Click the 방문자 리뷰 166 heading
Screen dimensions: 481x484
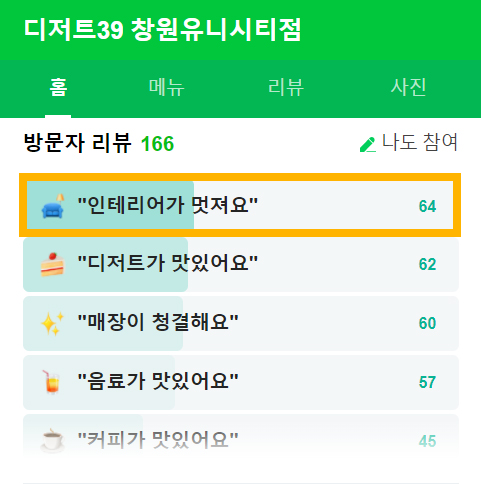[99, 143]
